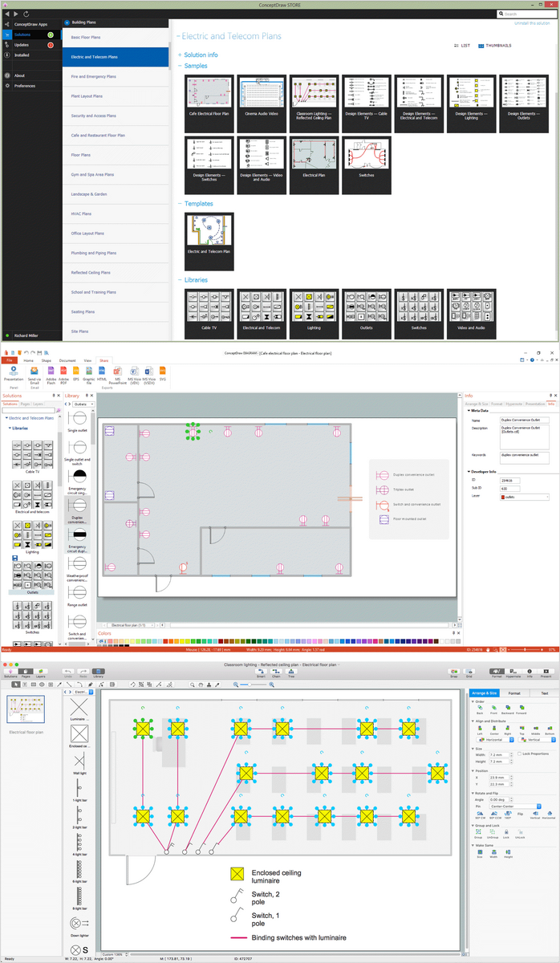Image resolution: width=560 pixels, height=963 pixels.
Task: Click the Presentation export icon
Action: click(x=14, y=373)
